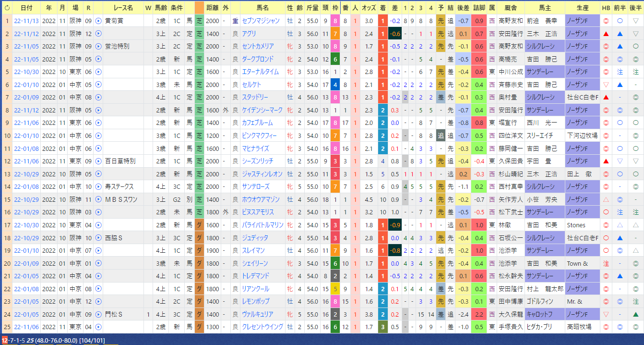
Task: Play race video for ピヌスアモリス row
Action: tap(98, 212)
